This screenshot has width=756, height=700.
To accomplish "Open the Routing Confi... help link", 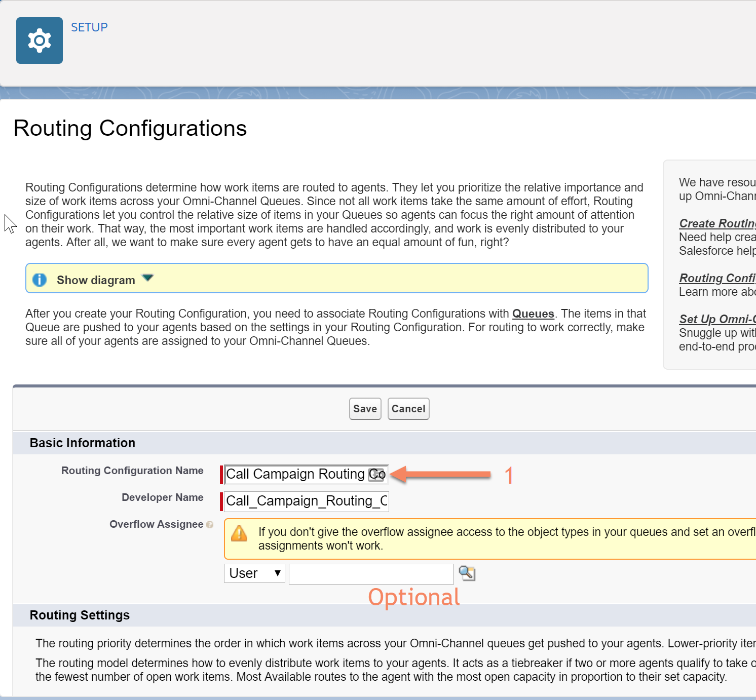I will 717,278.
